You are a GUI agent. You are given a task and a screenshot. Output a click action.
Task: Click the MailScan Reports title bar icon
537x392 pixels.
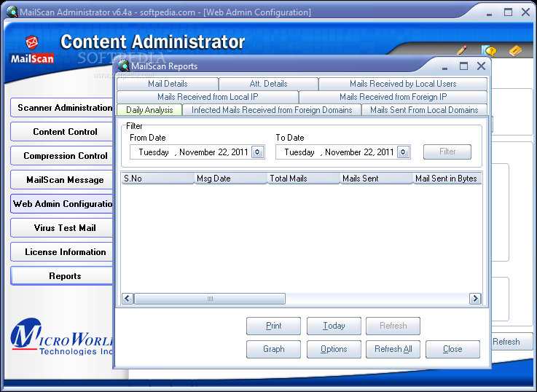pyautogui.click(x=123, y=66)
